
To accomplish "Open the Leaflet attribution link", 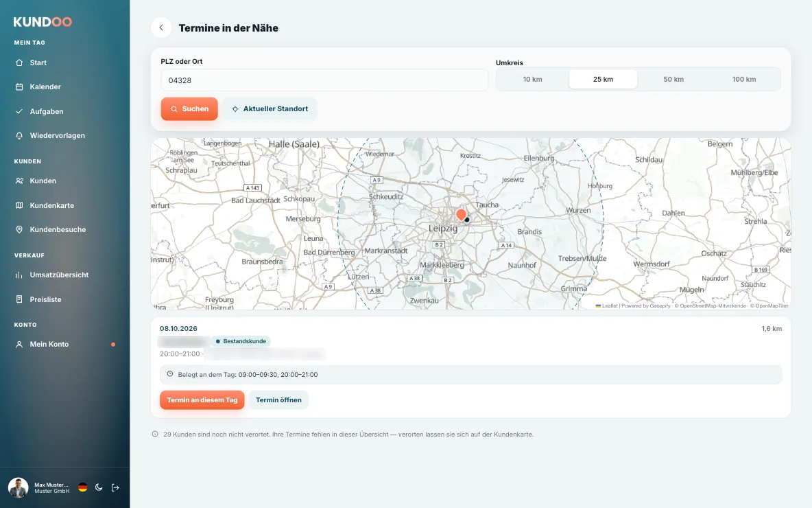I will click(606, 306).
